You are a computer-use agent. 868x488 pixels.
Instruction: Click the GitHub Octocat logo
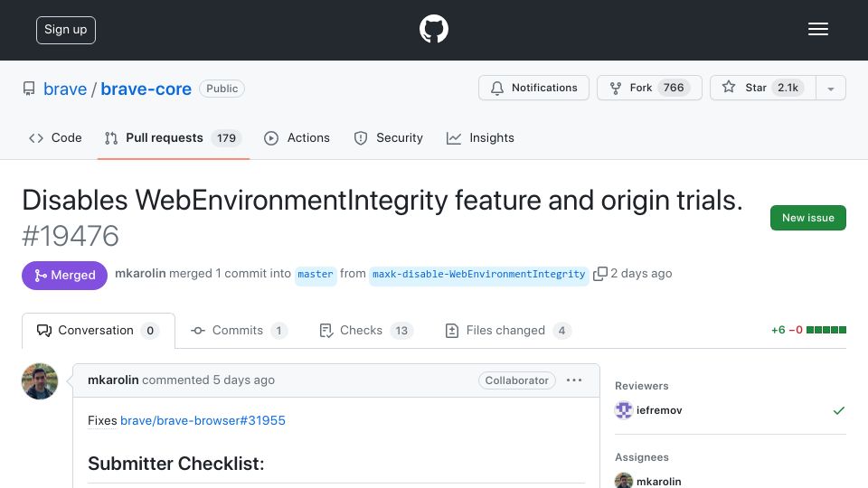[x=433, y=29]
